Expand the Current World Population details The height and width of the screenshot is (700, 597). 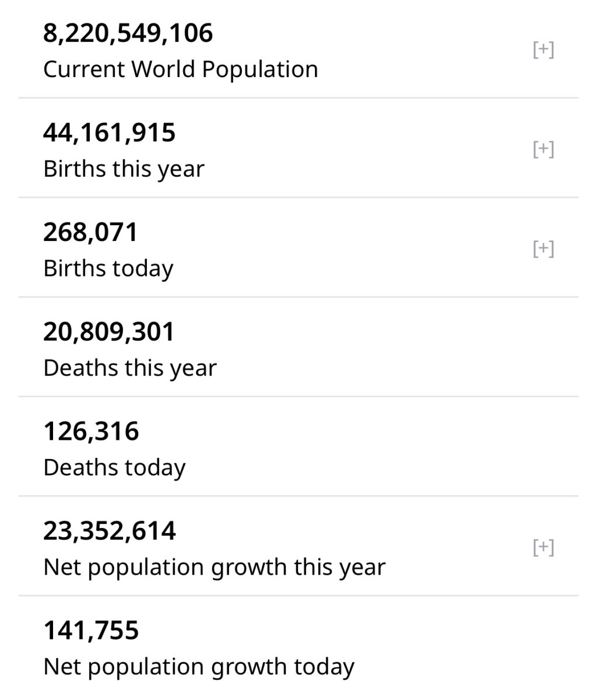tap(543, 50)
